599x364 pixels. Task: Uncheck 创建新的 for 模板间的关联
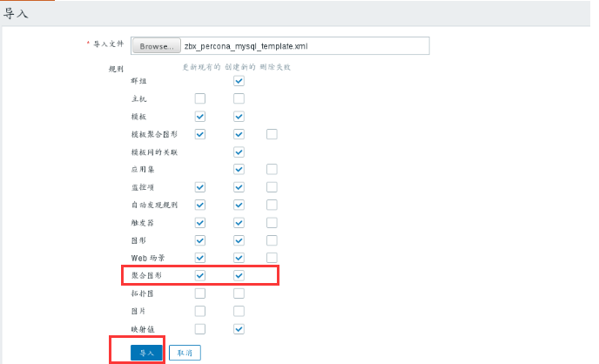239,152
